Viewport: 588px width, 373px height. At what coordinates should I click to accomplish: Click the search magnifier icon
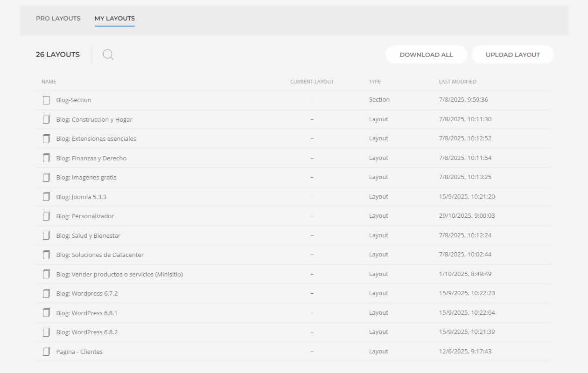coord(108,55)
